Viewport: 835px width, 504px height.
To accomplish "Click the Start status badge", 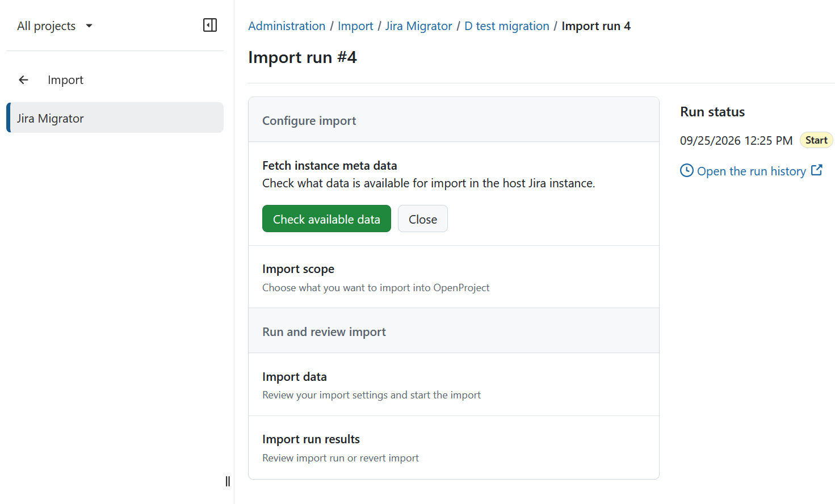I will (816, 140).
